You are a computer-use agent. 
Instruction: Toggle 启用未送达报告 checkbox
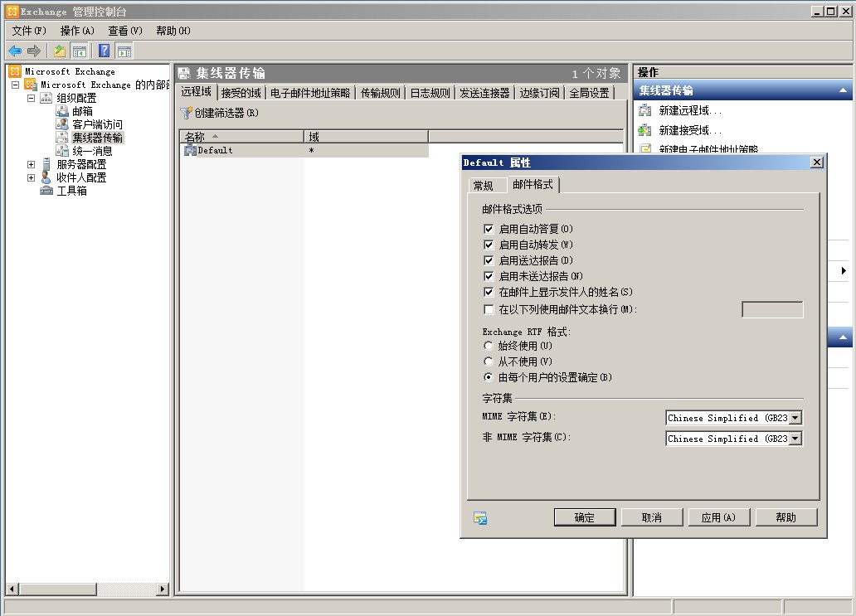point(489,277)
